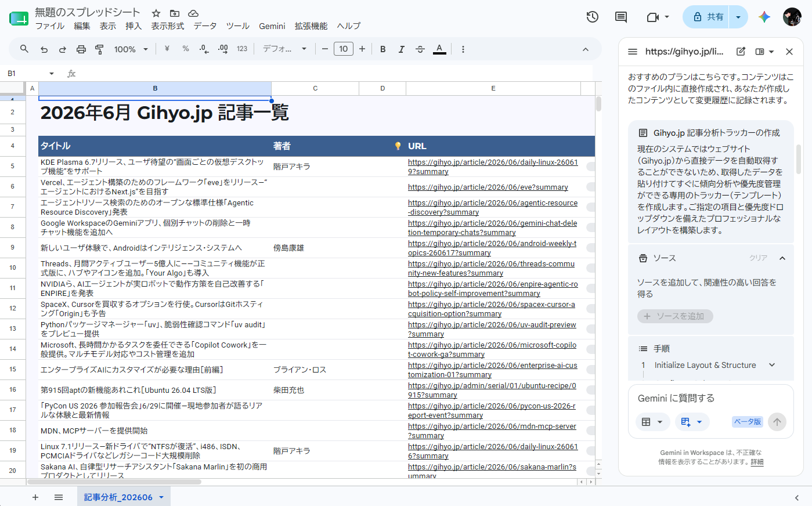
Task: Open the Gemini insert-table sparkle dropdown
Action: click(692, 422)
